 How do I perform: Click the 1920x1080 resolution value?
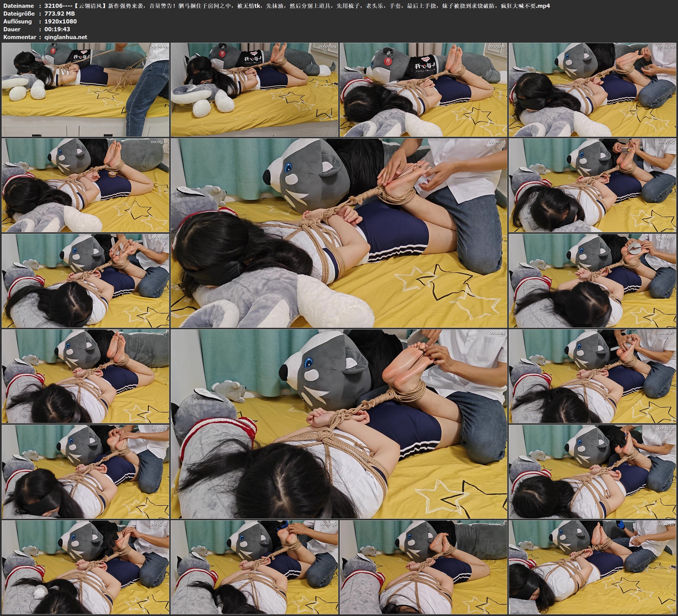61,22
